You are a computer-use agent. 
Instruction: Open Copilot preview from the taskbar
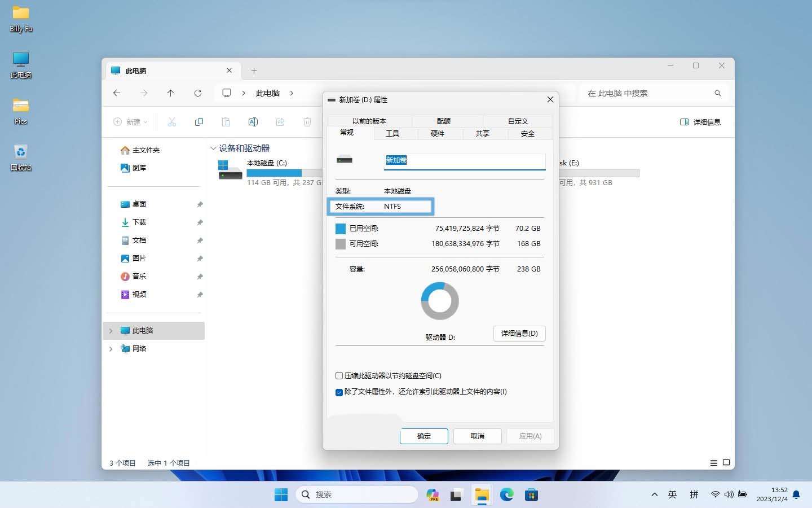click(x=433, y=495)
